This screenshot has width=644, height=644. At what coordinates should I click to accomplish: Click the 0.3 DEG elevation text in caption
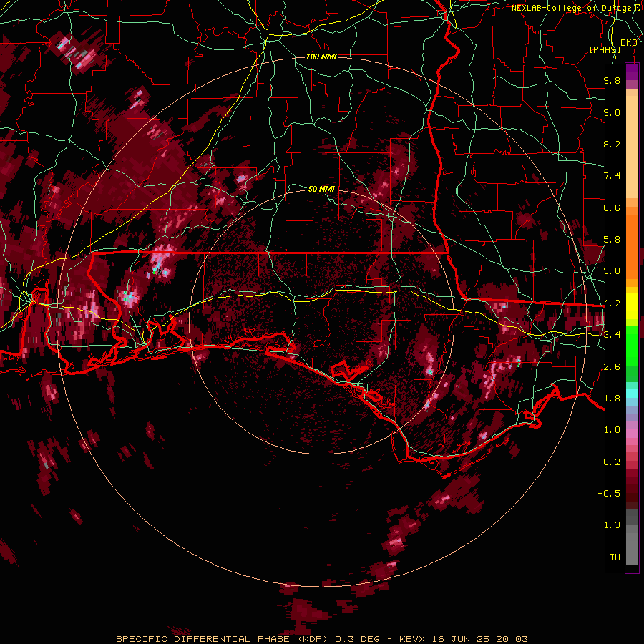(357, 639)
